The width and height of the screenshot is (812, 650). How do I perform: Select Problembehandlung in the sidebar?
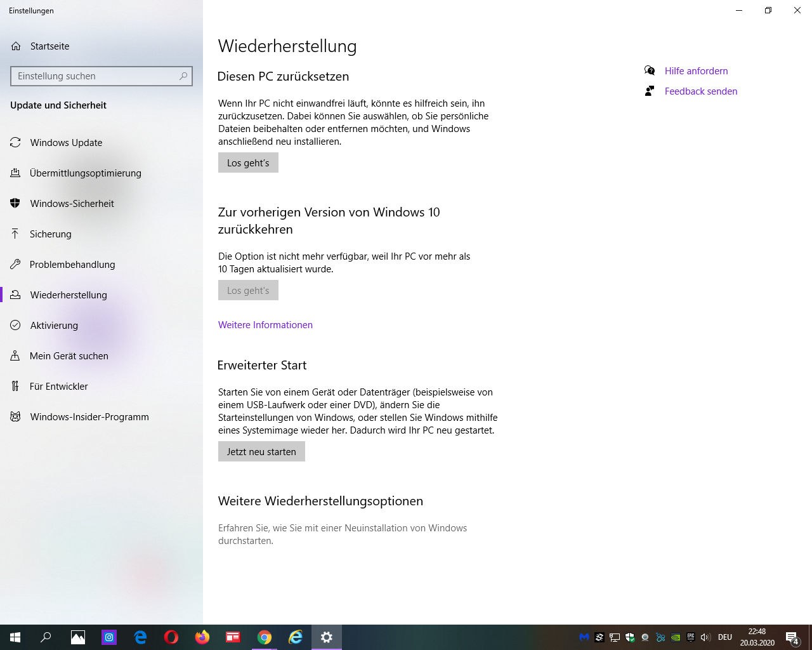click(x=101, y=265)
